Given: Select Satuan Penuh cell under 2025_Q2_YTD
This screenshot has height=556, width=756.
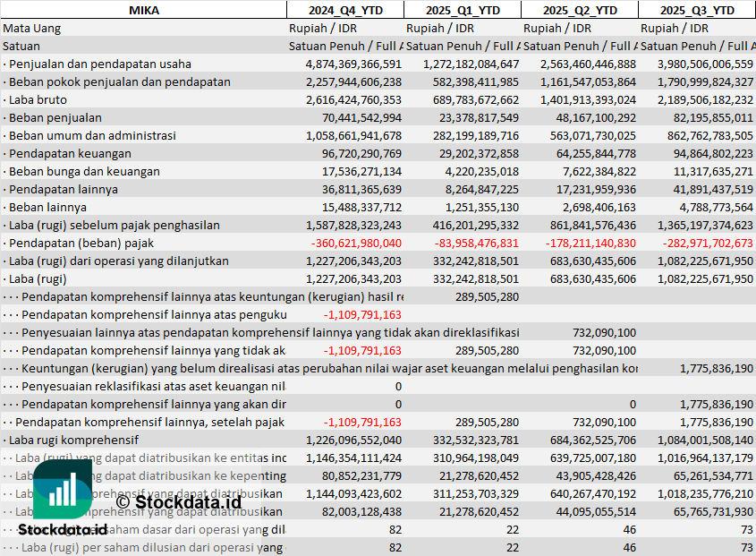Looking at the screenshot, I should pyautogui.click(x=580, y=47).
